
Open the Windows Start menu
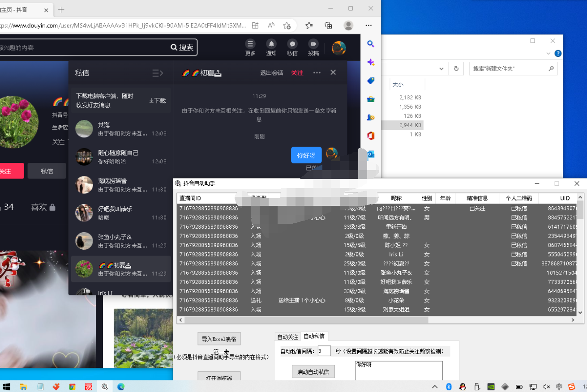click(7, 387)
